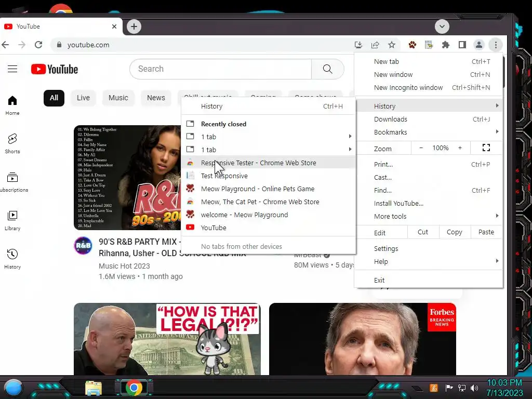
Task: Open Settings from Chrome menu
Action: point(428,248)
